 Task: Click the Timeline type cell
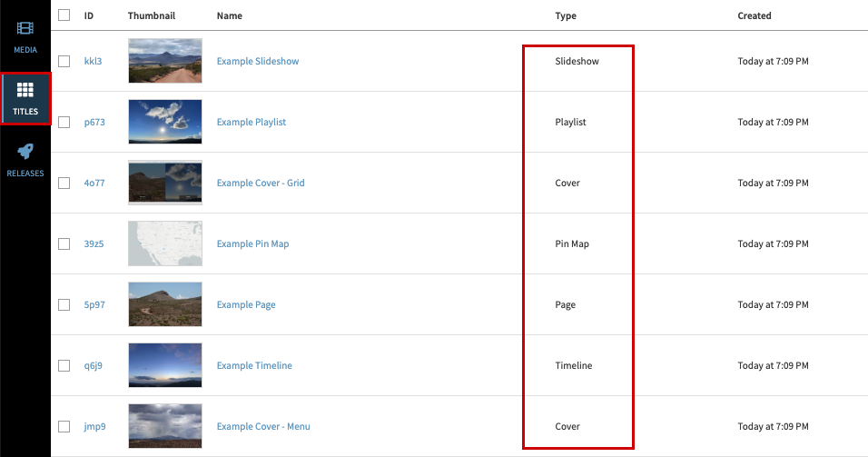(x=574, y=365)
